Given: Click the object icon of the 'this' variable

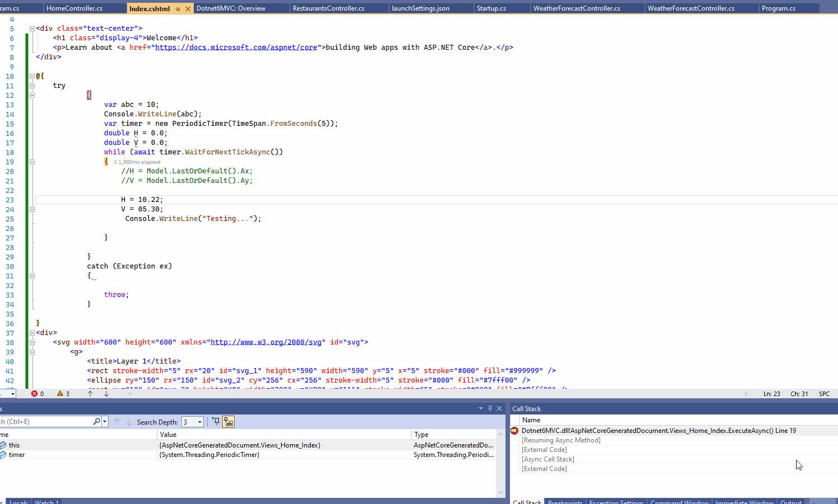Looking at the screenshot, I should click(x=3, y=445).
